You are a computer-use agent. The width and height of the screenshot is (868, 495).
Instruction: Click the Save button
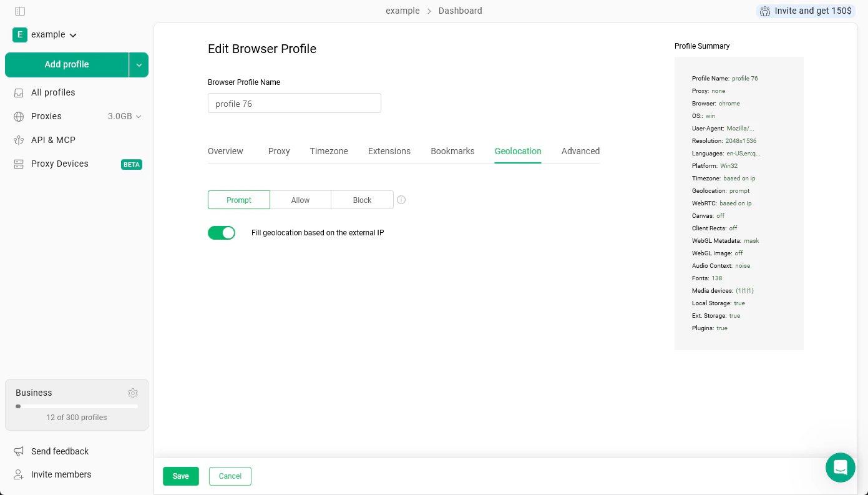pos(181,476)
